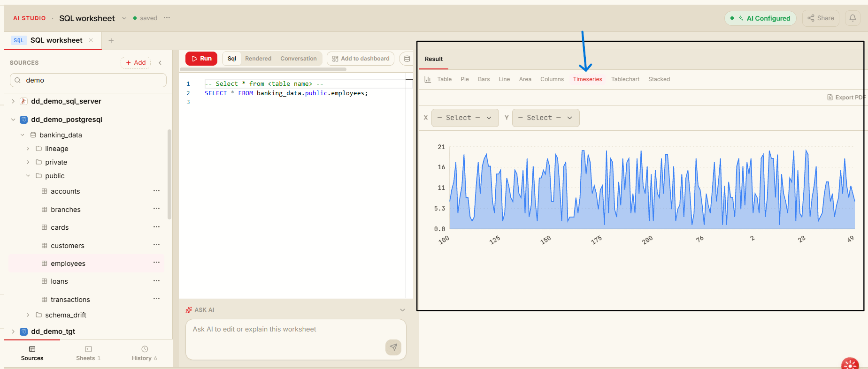This screenshot has width=868, height=369.
Task: Click the dd_demo_tgt database icon
Action: pyautogui.click(x=24, y=331)
